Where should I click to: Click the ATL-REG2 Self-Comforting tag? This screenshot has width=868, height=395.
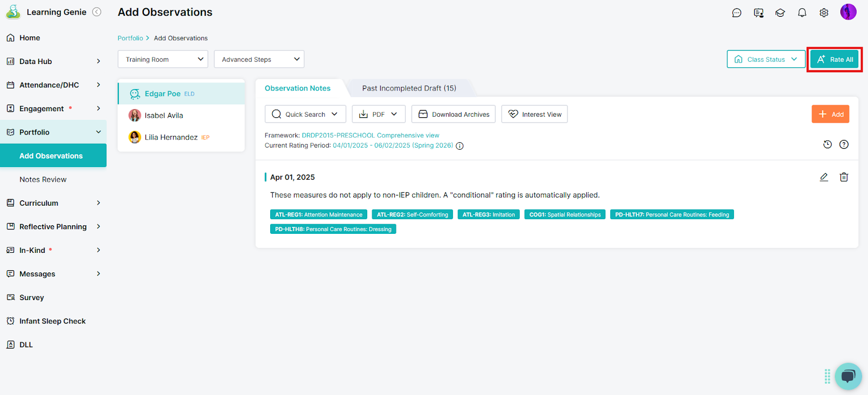click(412, 214)
